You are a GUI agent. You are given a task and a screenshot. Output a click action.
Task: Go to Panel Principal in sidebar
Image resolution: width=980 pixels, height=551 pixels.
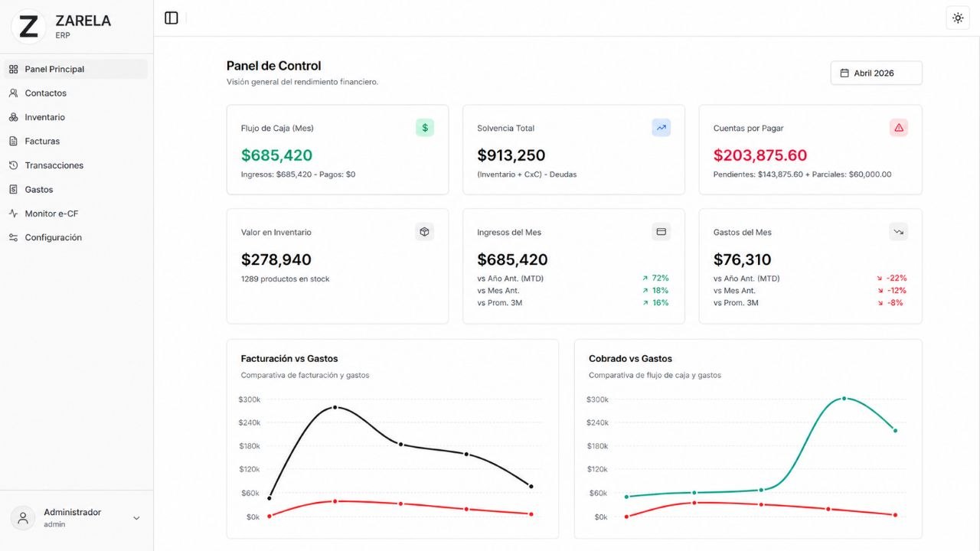coord(54,69)
